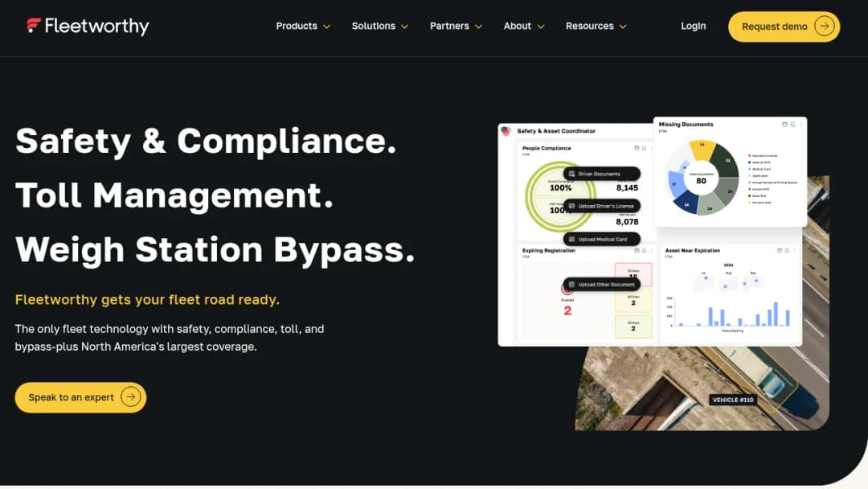Click the navy blue donut chart segment
868x489 pixels.
pyautogui.click(x=686, y=203)
